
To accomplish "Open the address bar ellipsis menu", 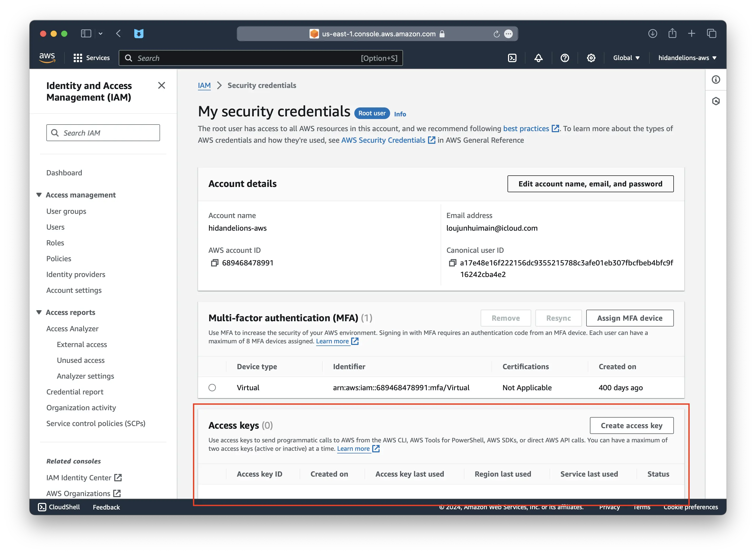I will click(x=508, y=34).
